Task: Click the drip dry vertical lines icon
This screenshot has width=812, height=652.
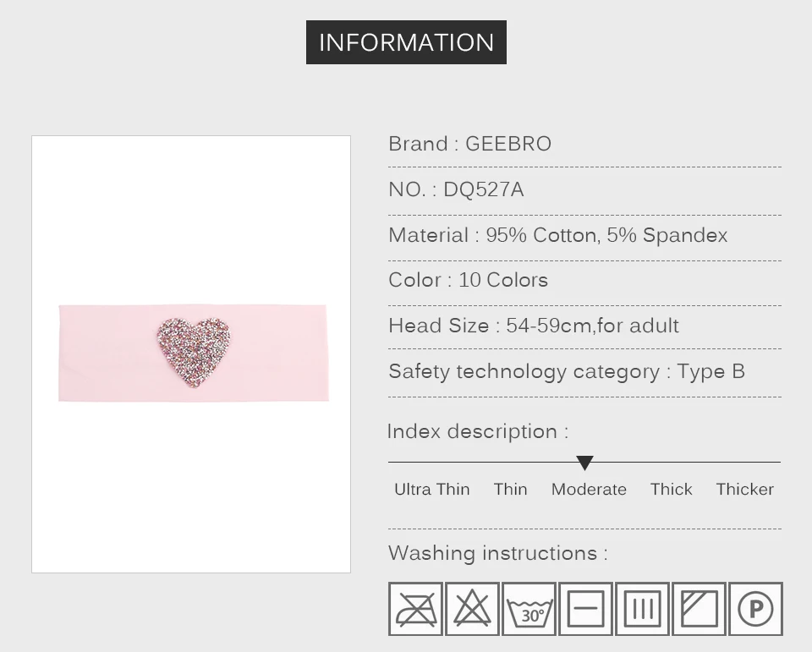Action: click(x=642, y=609)
